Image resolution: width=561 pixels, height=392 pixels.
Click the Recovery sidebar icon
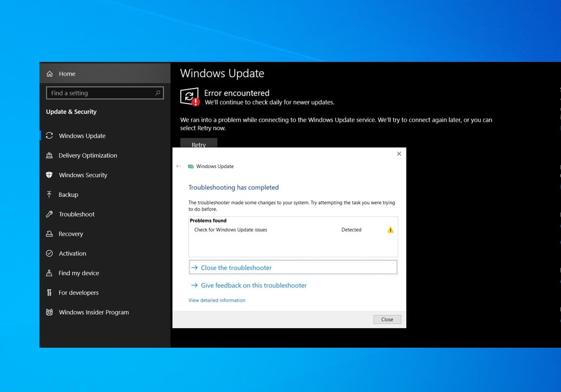49,234
